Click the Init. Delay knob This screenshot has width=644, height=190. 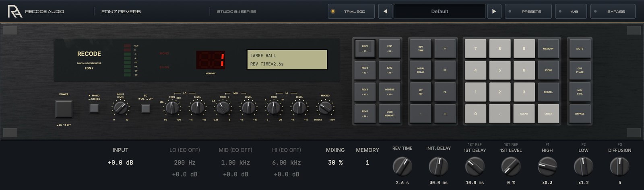438,166
